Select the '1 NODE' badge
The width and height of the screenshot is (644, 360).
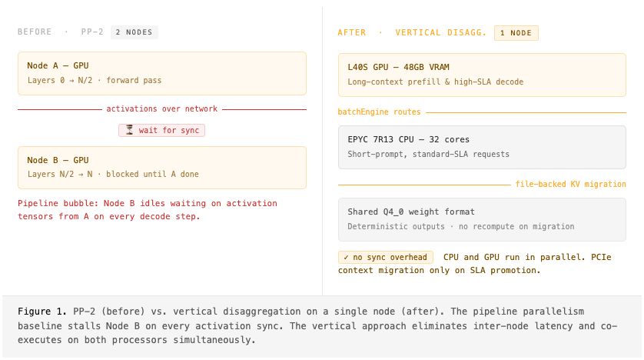(x=516, y=32)
